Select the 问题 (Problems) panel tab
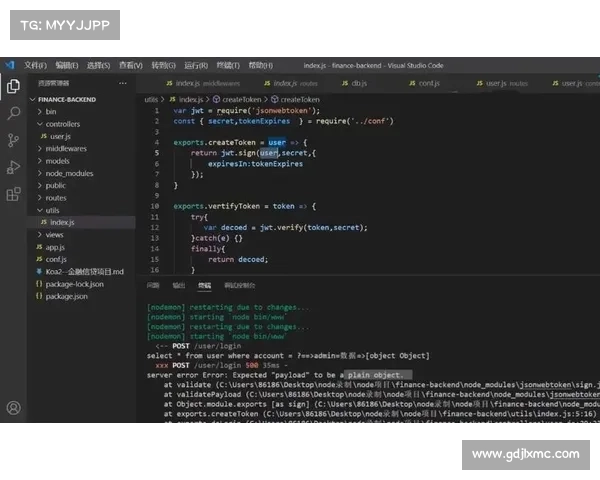The image size is (600, 480). coord(153,285)
